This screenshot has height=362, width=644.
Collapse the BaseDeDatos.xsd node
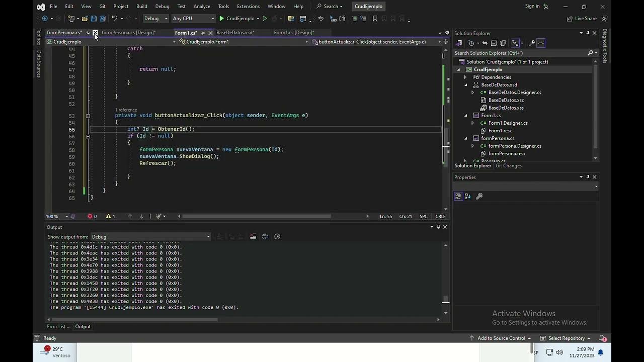coord(465,85)
